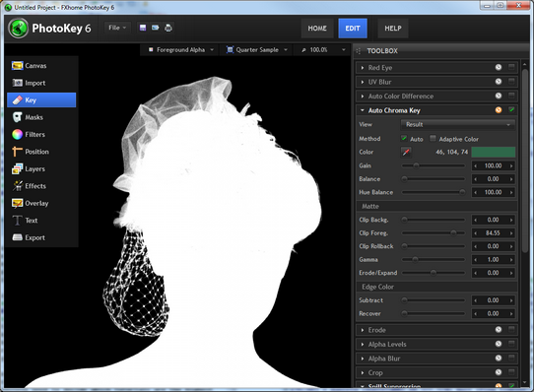Click the HELP button
This screenshot has height=392, width=534.
tap(393, 29)
